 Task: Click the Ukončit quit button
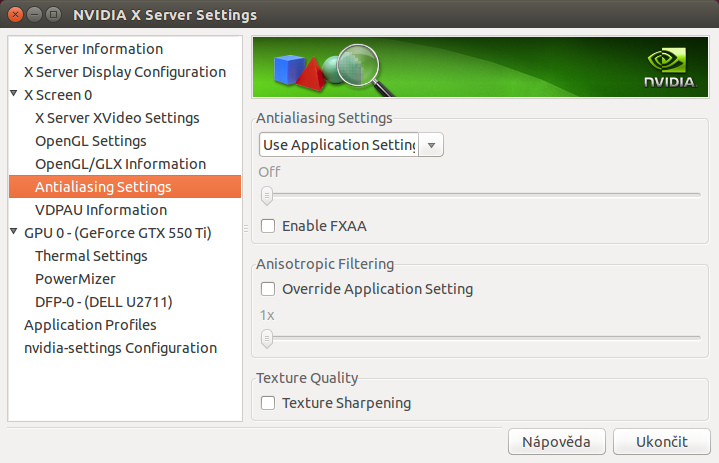coord(661,441)
